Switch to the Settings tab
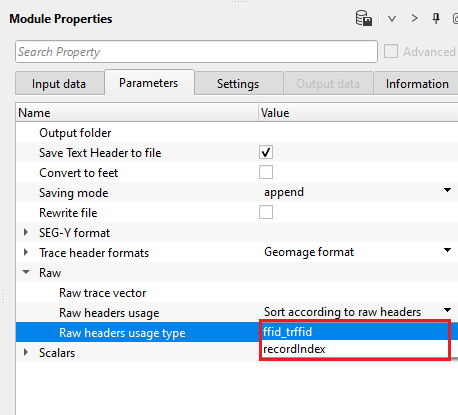 click(x=238, y=84)
